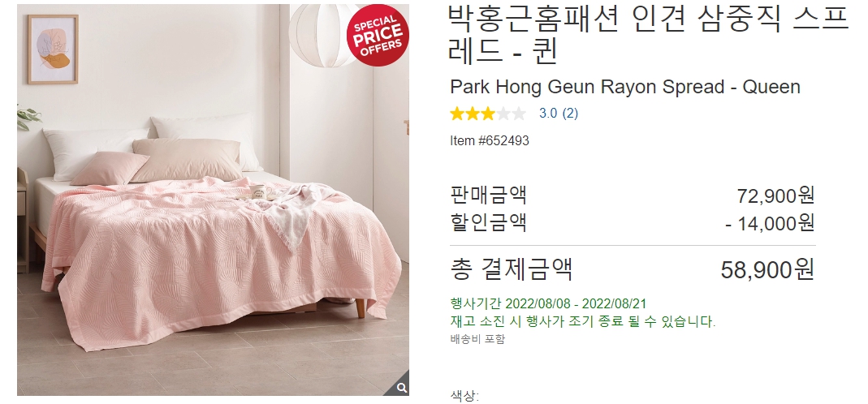
Task: Click the 행사기간 promotion period text
Action: [x=548, y=304]
